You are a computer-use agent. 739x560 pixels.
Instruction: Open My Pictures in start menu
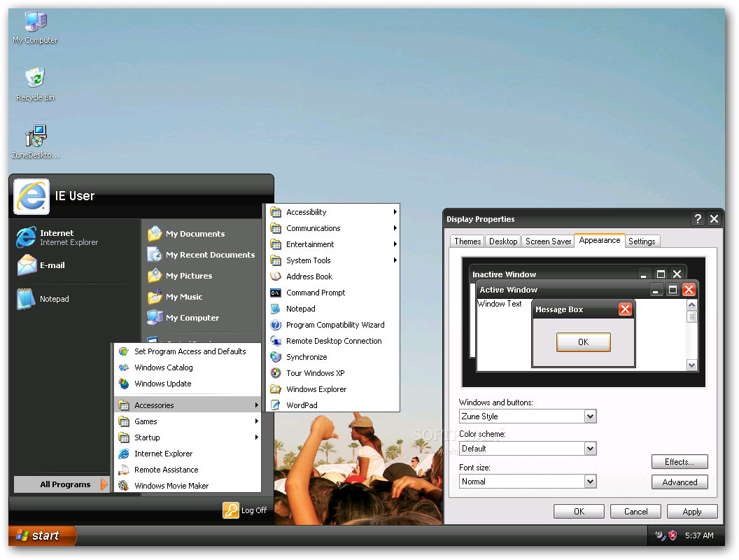pyautogui.click(x=180, y=275)
